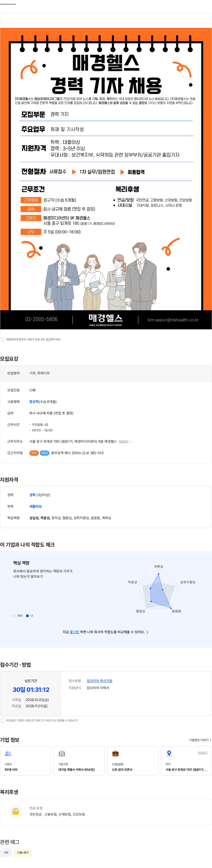Click the 4호선 subway line badge

45,453
